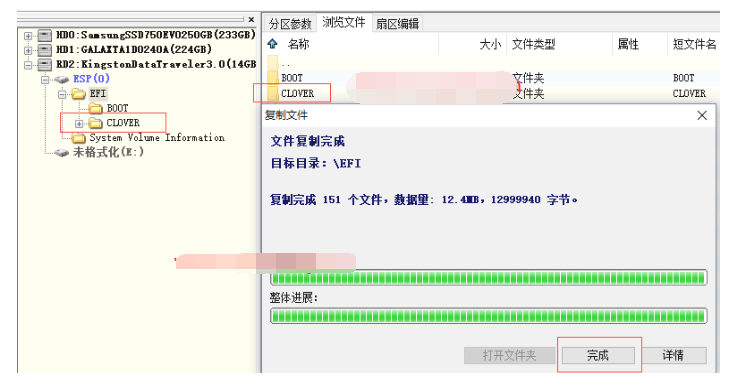Click the BOOT folder icon in the file list
The height and width of the screenshot is (386, 735).
coord(273,77)
